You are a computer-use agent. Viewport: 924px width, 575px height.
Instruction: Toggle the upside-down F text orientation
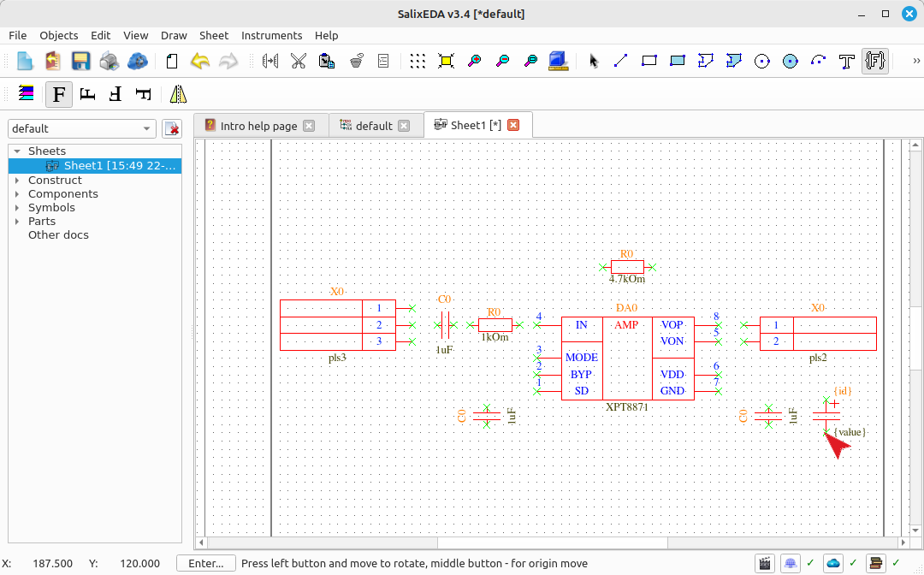(x=115, y=93)
